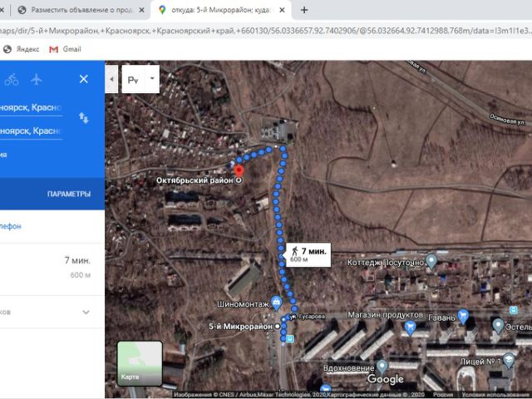Screen dimensions: 532x399
Task: Click the Магазин продуктов shopping icon
Action: click(x=409, y=328)
